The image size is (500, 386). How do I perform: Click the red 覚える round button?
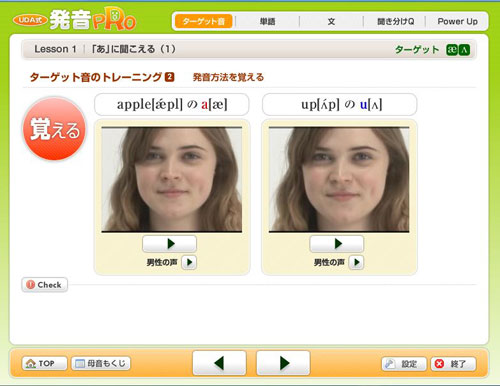click(54, 129)
